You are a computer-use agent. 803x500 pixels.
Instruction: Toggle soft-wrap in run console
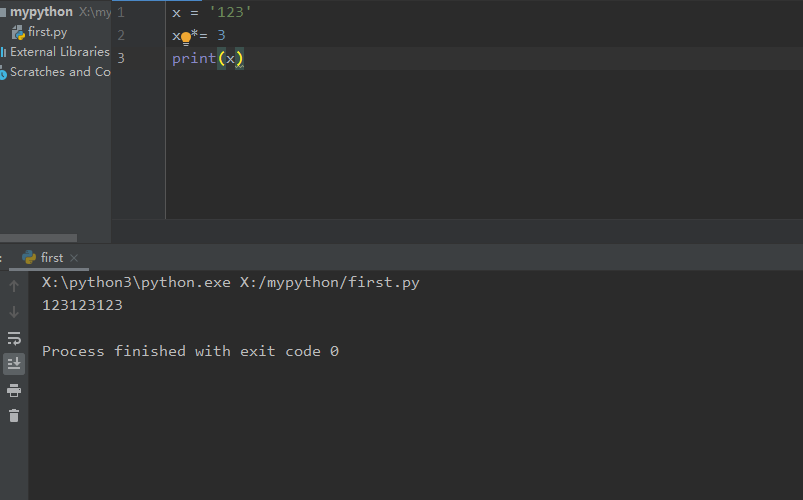coord(14,338)
